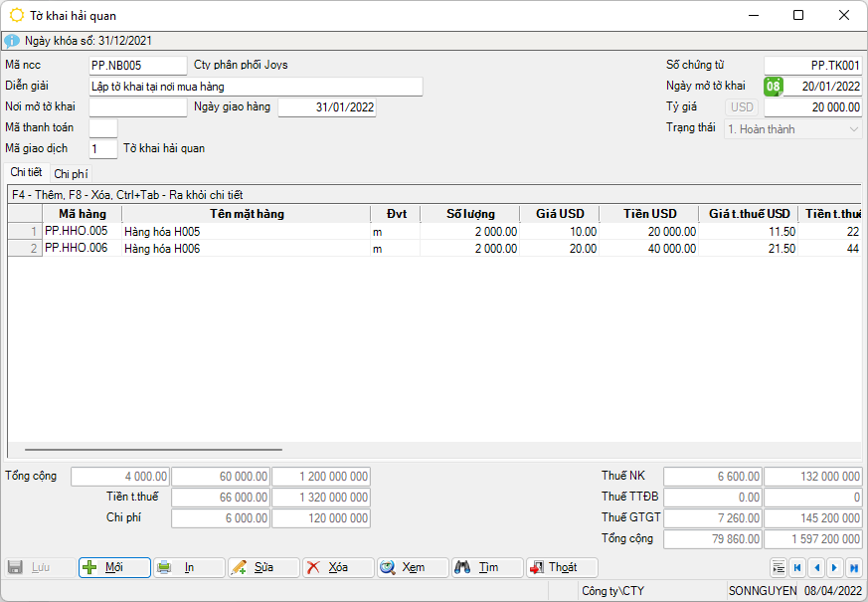Screen dimensions: 868x602
Task: Go to the previous record arrow
Action: [x=816, y=568]
